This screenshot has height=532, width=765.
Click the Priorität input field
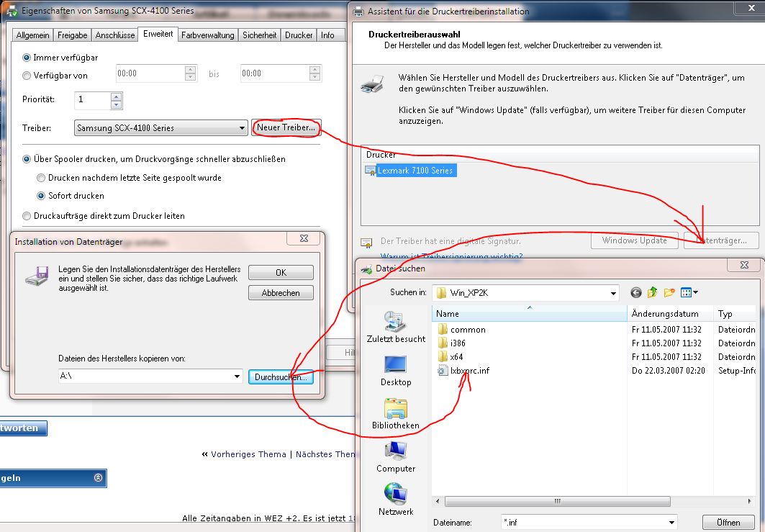coord(93,100)
